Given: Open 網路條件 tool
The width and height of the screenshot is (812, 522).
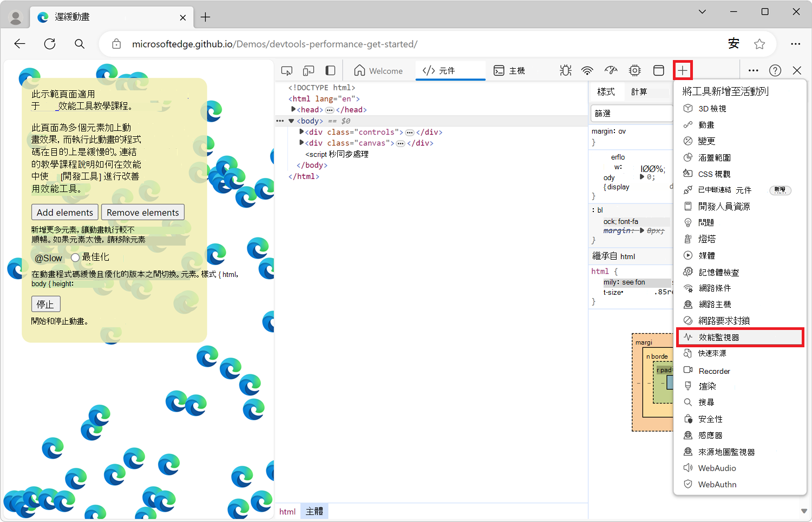Looking at the screenshot, I should (x=740, y=288).
